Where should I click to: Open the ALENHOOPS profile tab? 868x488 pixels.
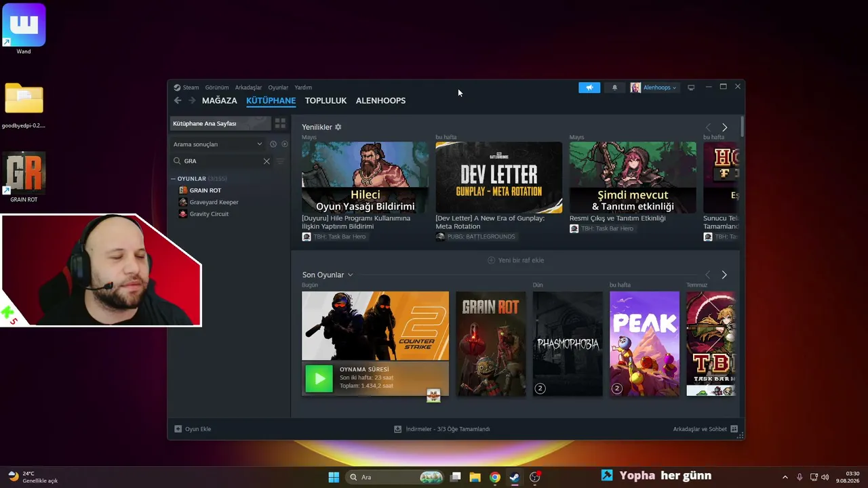pyautogui.click(x=380, y=100)
